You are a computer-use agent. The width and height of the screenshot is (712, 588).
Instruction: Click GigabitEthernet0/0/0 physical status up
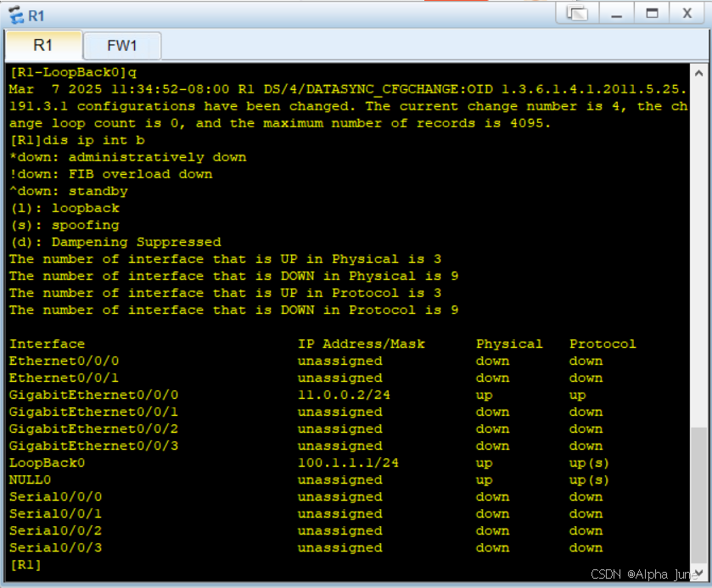click(484, 395)
